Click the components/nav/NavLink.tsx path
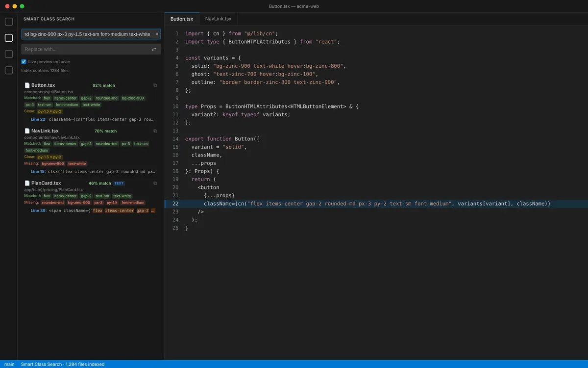This screenshot has height=368, width=588. click(52, 137)
